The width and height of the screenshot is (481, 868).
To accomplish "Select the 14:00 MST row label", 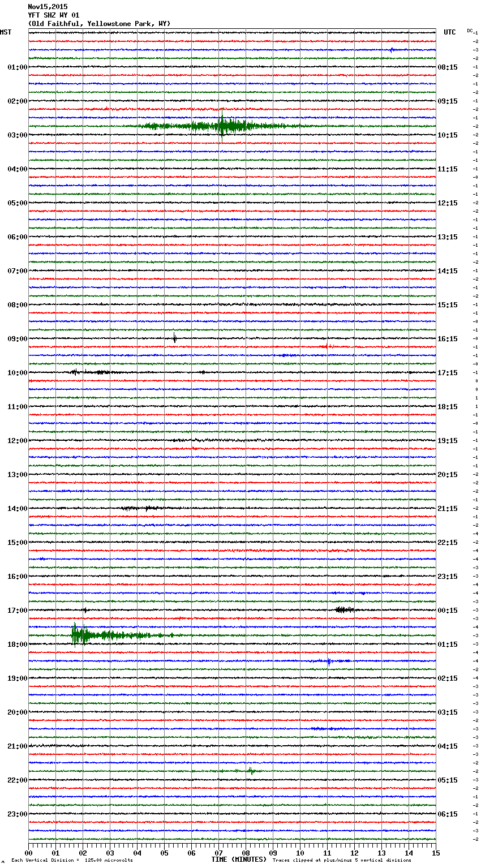I will tap(18, 509).
